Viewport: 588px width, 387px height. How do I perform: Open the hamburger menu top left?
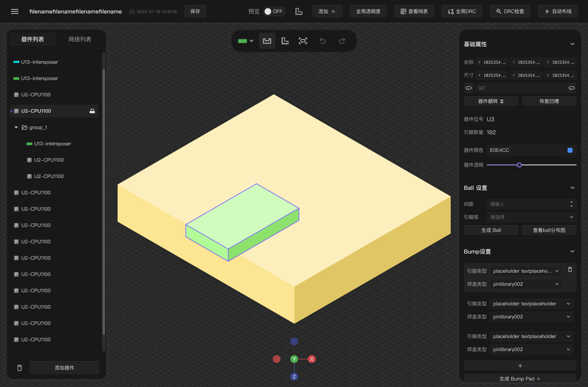[15, 11]
